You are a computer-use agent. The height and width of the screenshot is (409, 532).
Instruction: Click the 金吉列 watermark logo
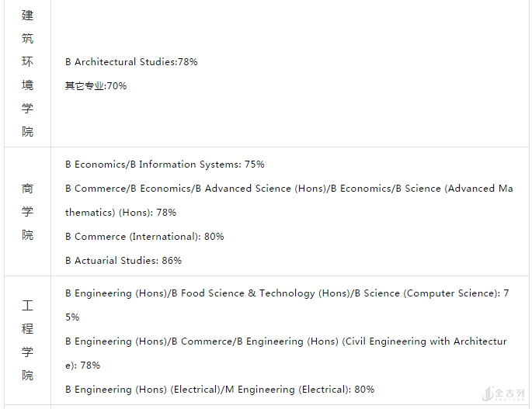(x=504, y=394)
